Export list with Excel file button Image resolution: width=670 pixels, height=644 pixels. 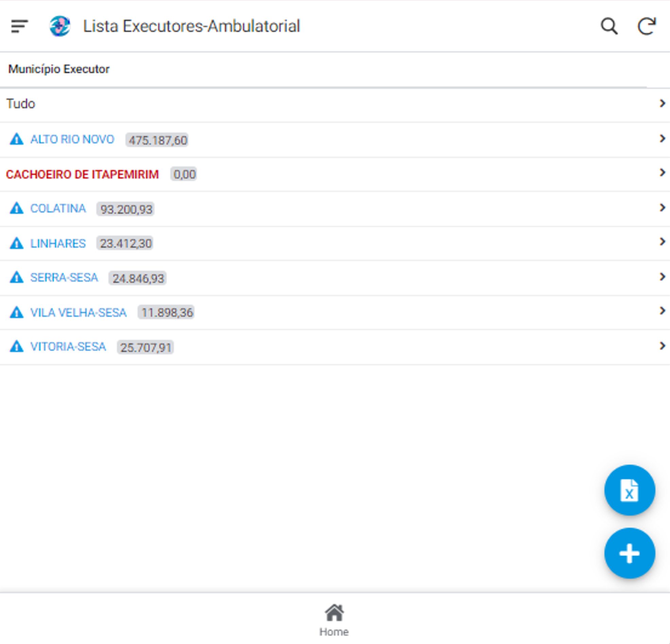pos(629,490)
